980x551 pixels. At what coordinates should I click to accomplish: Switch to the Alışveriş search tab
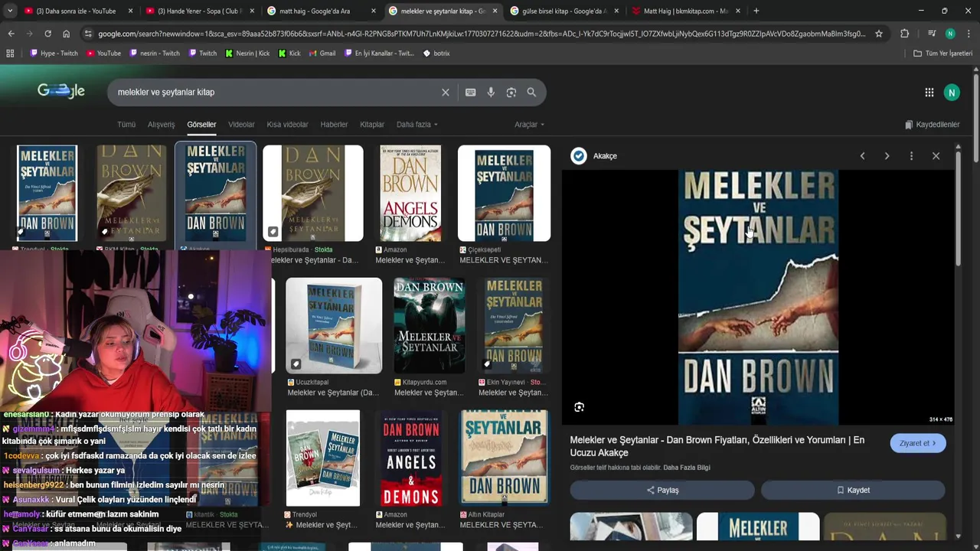point(161,125)
